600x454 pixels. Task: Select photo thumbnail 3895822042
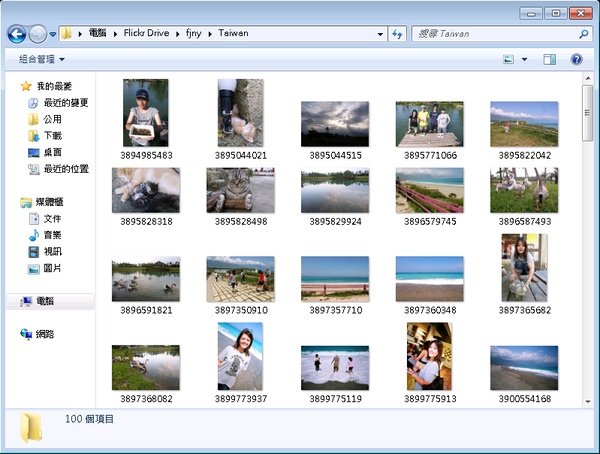[x=524, y=124]
